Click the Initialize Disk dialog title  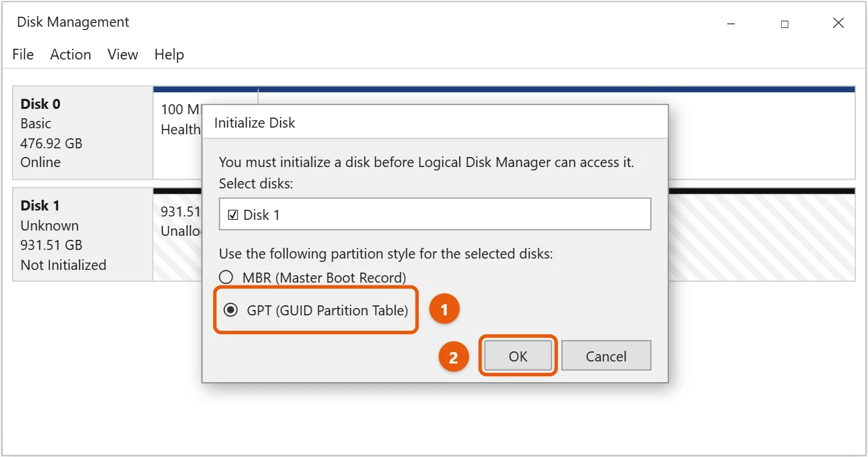(255, 123)
